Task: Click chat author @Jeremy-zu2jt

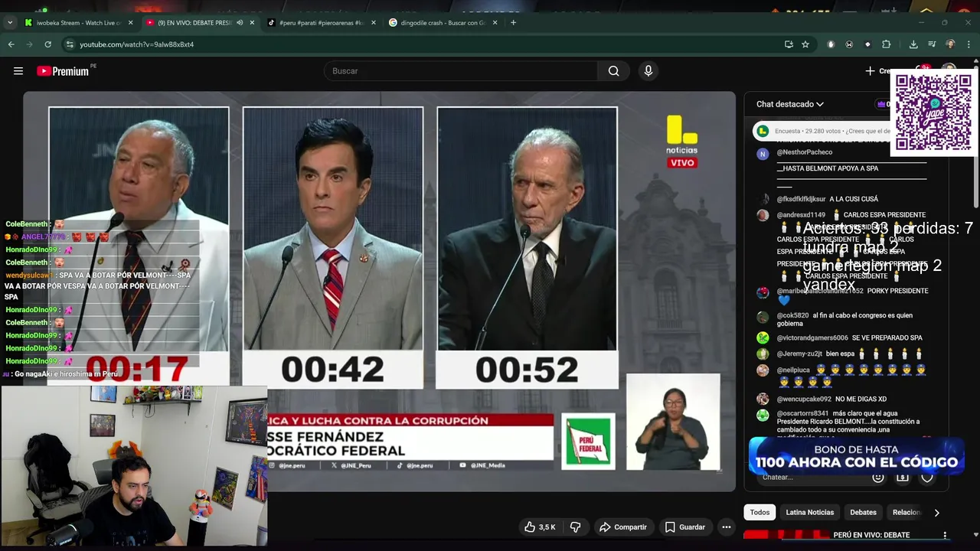Action: click(x=799, y=354)
